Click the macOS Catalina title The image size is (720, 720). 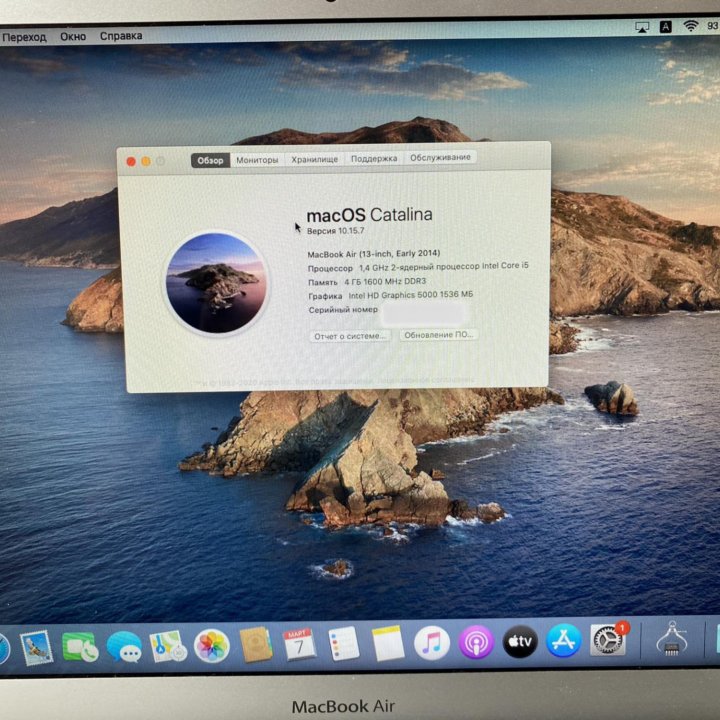tap(370, 215)
